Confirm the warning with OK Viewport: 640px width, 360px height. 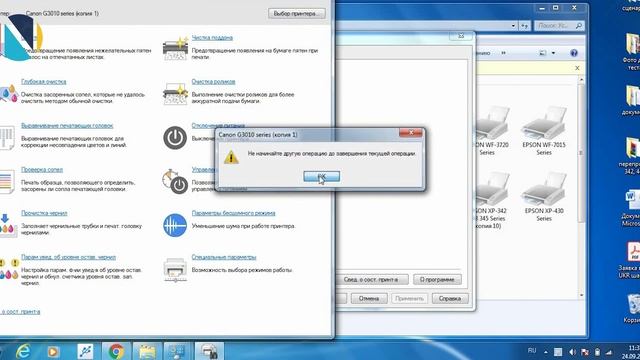tap(322, 176)
